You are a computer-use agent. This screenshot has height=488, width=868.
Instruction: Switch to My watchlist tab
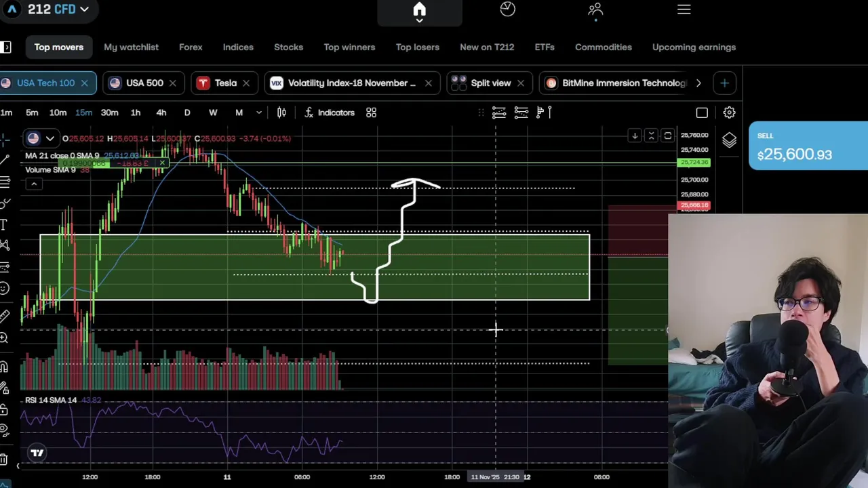click(131, 47)
